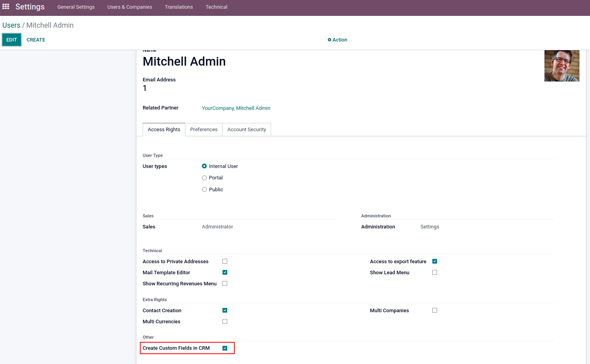Viewport: 590px width, 364px height.
Task: Uncheck Create Custom Fields in CRM
Action: tap(225, 348)
